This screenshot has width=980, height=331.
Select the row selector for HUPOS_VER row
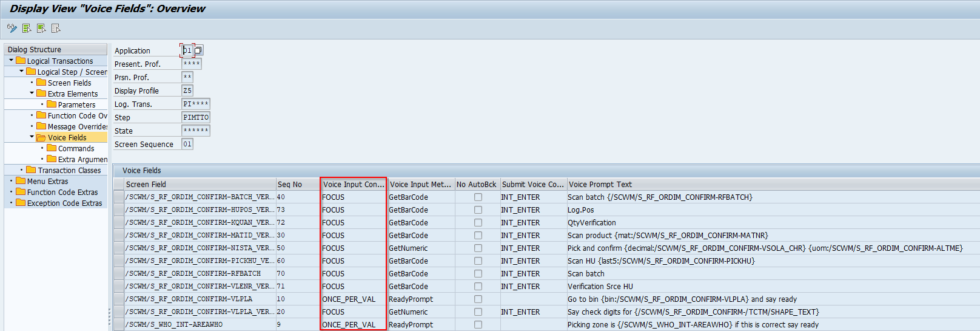118,210
